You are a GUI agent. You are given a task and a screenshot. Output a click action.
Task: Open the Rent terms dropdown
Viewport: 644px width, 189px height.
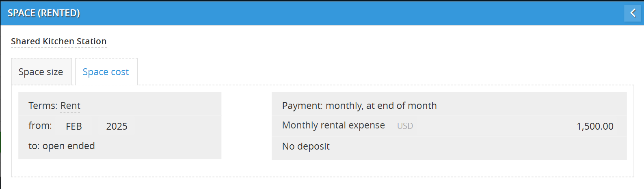coord(70,106)
